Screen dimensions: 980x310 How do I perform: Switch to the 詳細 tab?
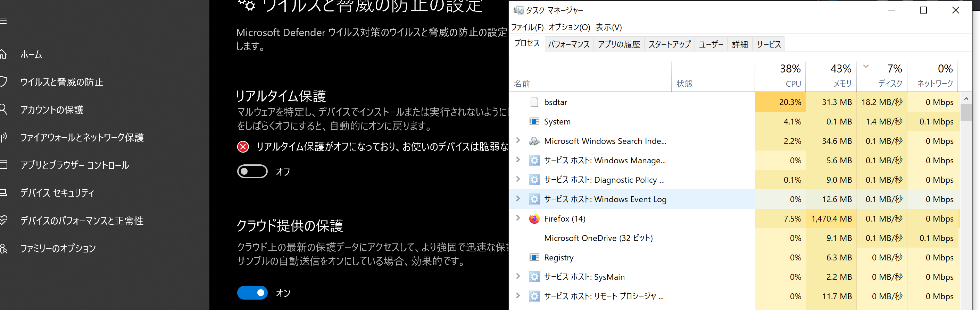pyautogui.click(x=740, y=44)
